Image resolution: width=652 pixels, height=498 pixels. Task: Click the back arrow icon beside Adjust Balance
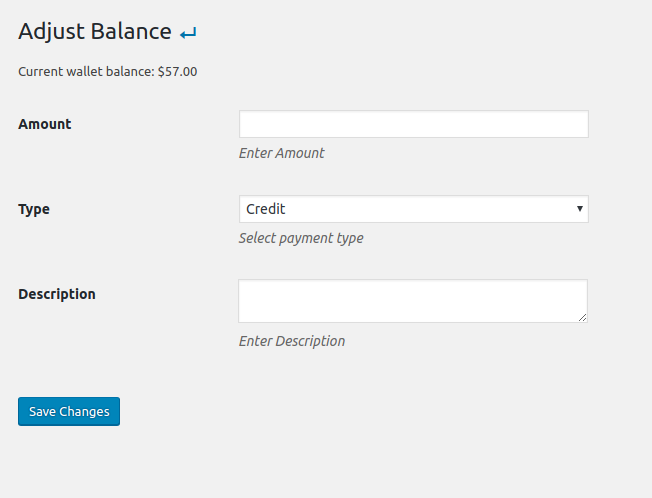(188, 33)
